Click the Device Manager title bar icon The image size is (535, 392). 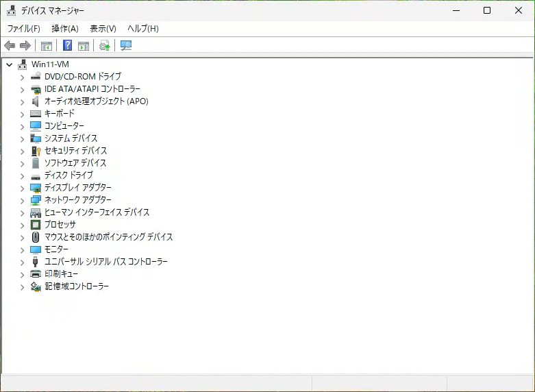11,10
